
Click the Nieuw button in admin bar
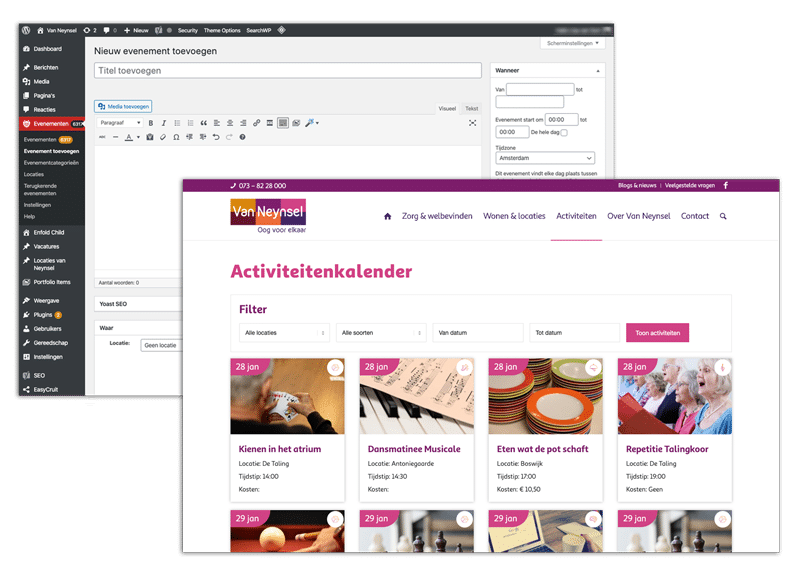136,30
